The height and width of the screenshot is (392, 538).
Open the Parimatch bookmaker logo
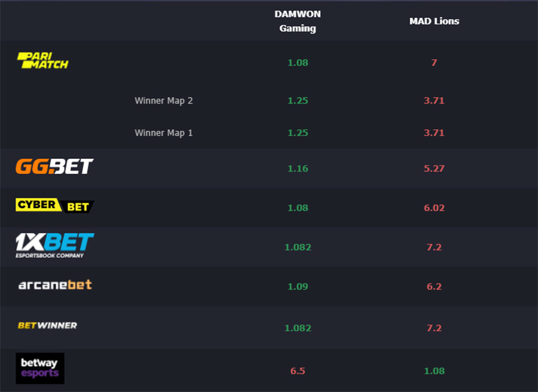coord(43,60)
